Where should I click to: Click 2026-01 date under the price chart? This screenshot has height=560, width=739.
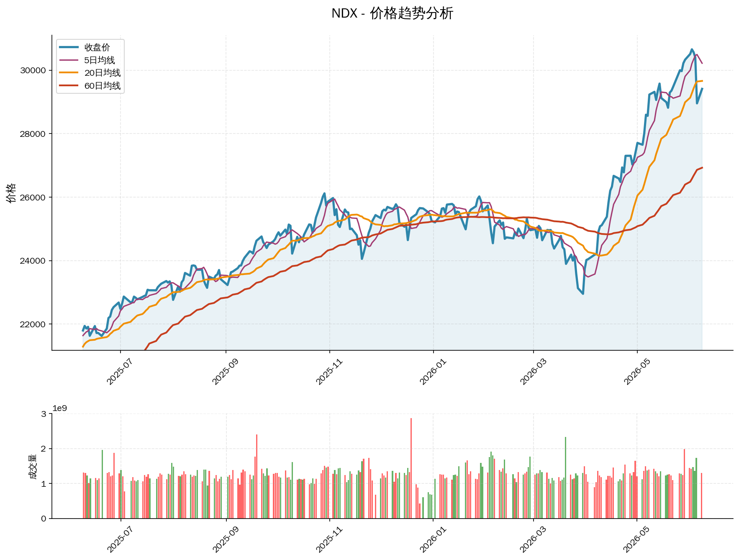tap(433, 372)
